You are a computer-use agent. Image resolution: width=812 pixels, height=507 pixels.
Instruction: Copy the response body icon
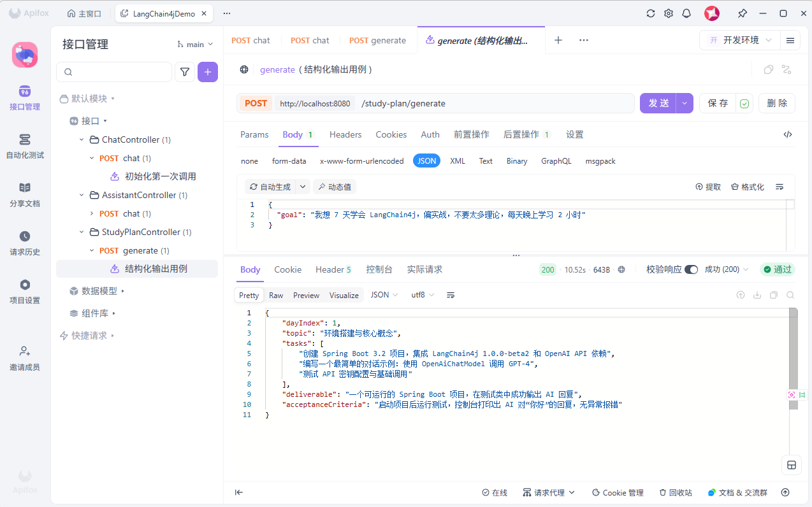[774, 295]
